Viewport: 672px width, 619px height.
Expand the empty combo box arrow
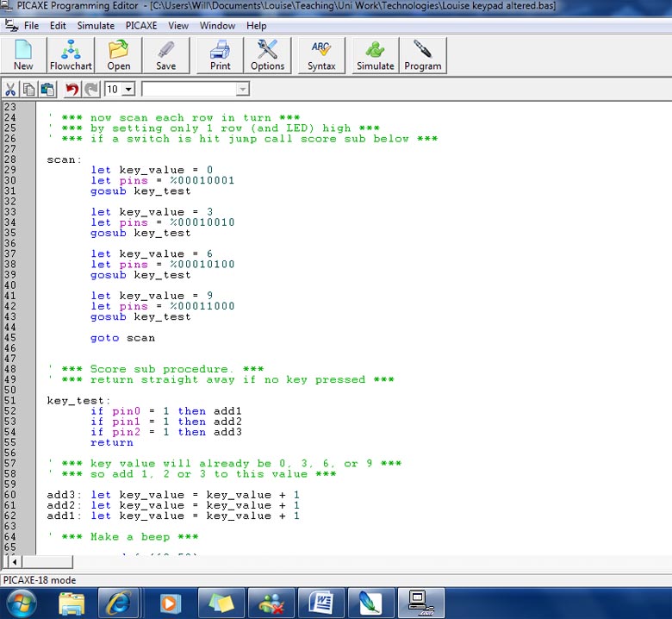click(x=243, y=89)
